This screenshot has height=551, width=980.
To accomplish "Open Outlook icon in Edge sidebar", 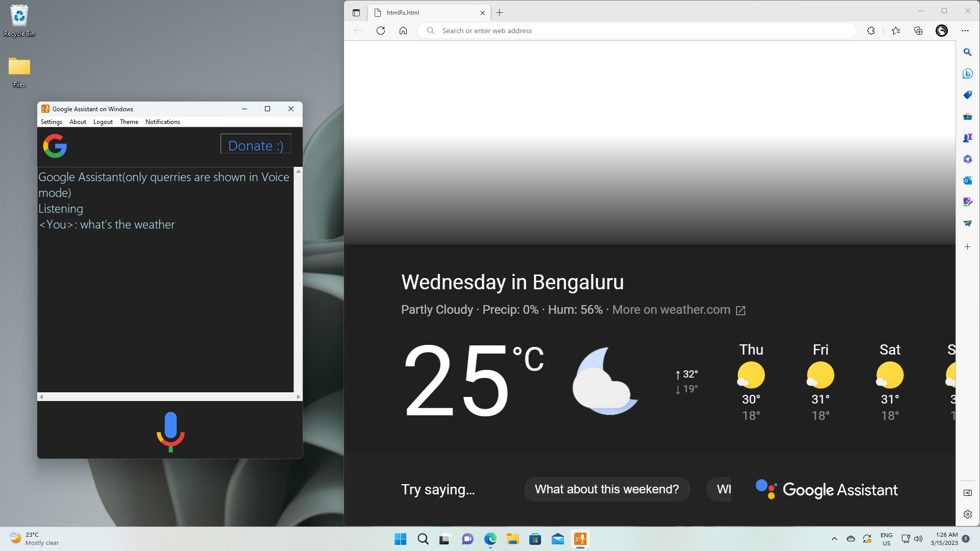I will click(x=967, y=181).
